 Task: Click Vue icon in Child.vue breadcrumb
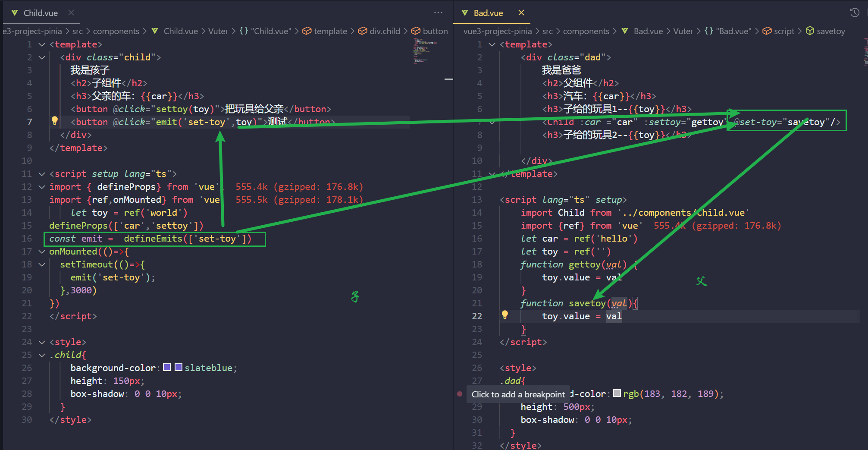click(155, 31)
